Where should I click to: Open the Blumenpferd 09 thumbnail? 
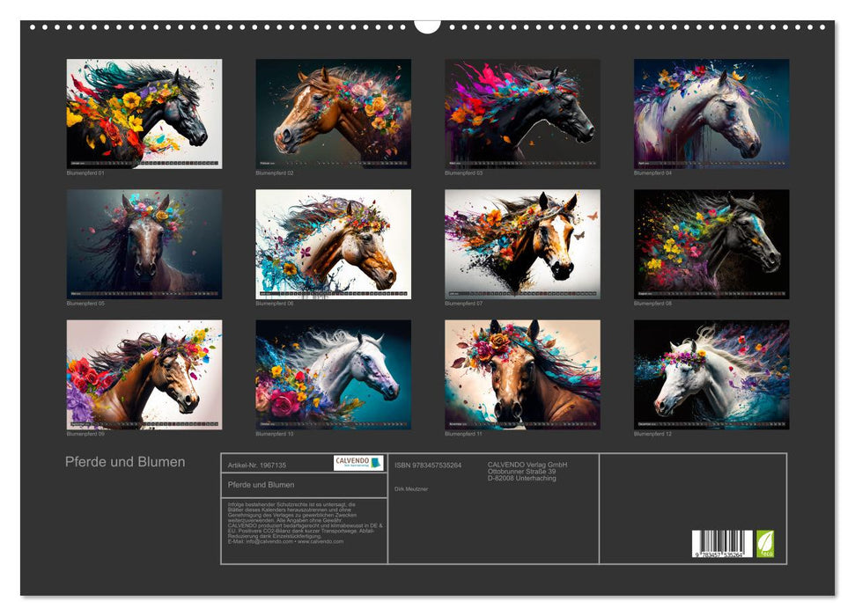pyautogui.click(x=144, y=374)
